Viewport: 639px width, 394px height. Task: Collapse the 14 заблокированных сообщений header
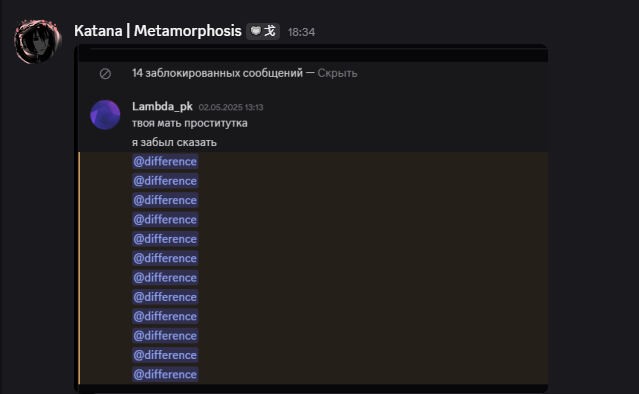pos(217,73)
